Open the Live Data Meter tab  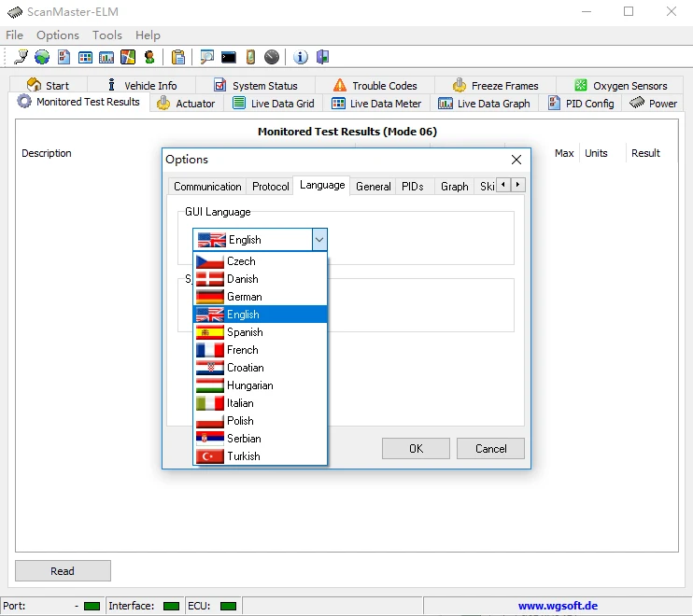(376, 104)
